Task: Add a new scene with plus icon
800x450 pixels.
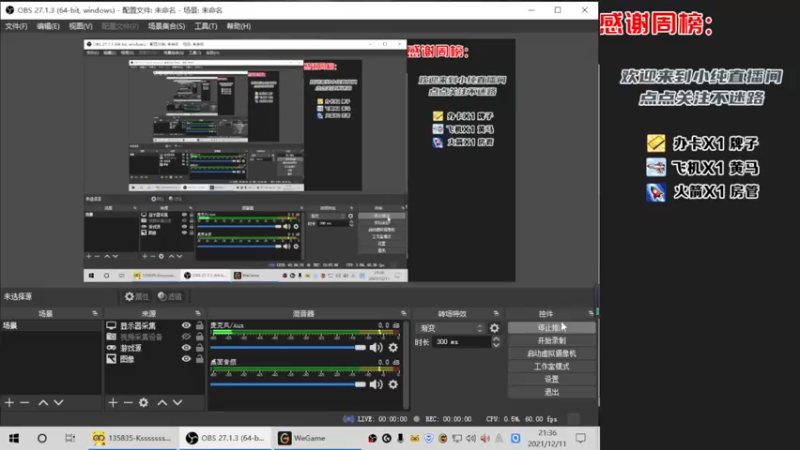Action: pyautogui.click(x=9, y=403)
